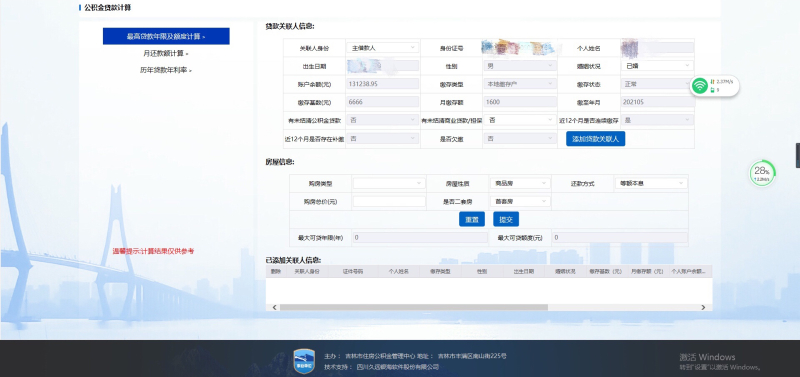Open the 还款方式 dropdown showing 等额本息
Image resolution: width=800 pixels, height=377 pixels.
(651, 183)
